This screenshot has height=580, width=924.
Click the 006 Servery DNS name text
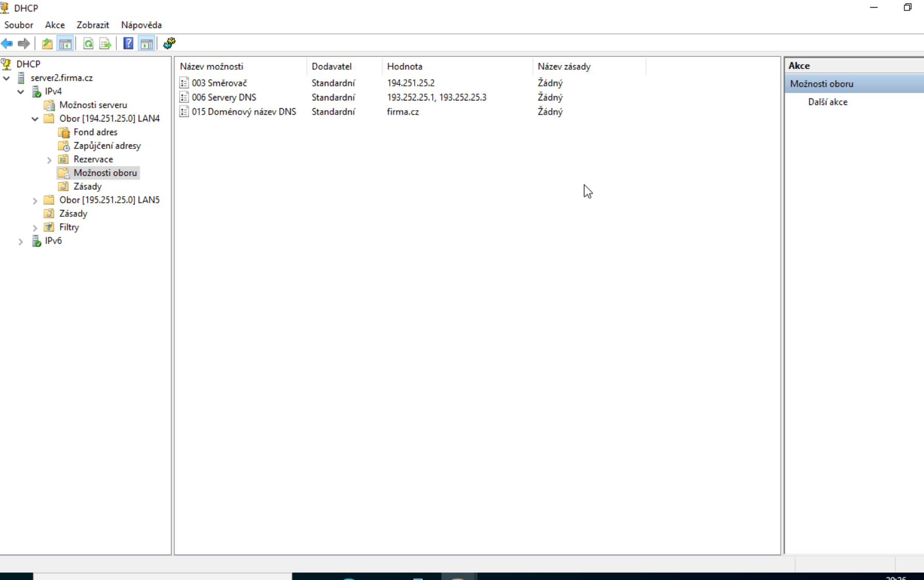pyautogui.click(x=224, y=97)
